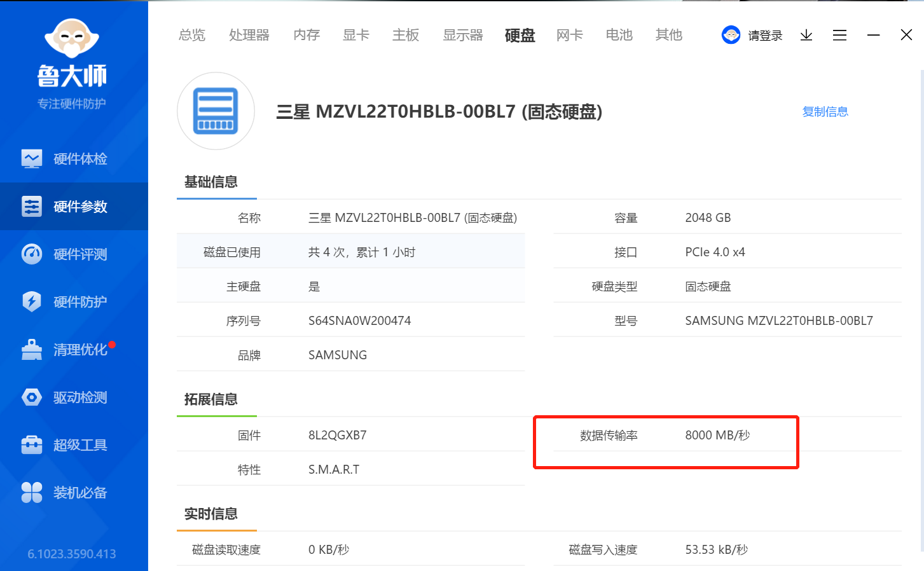This screenshot has height=571, width=924.
Task: Open 装机必备 software section
Action: click(74, 493)
